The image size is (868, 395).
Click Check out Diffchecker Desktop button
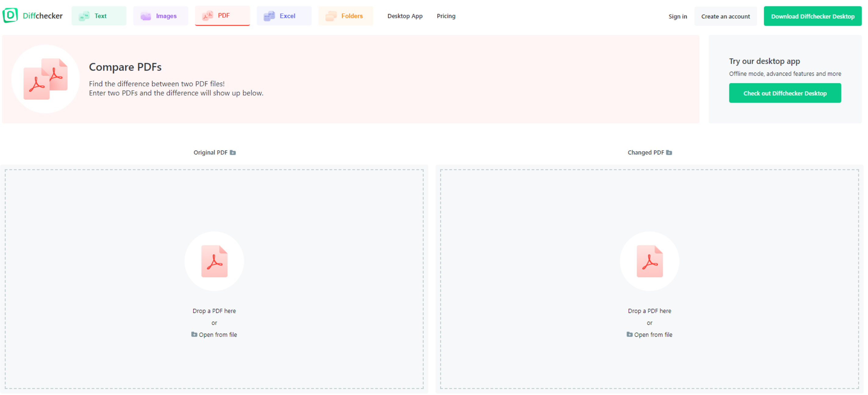pos(785,93)
